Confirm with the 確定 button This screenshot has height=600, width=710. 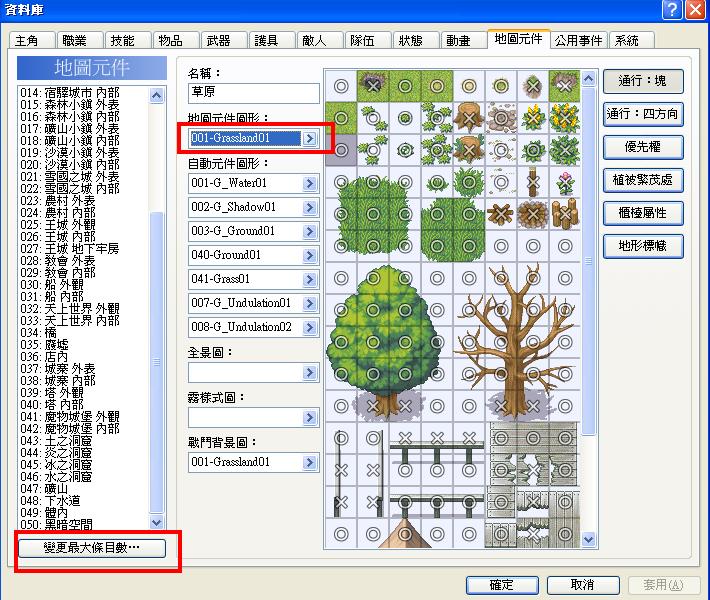[502, 585]
